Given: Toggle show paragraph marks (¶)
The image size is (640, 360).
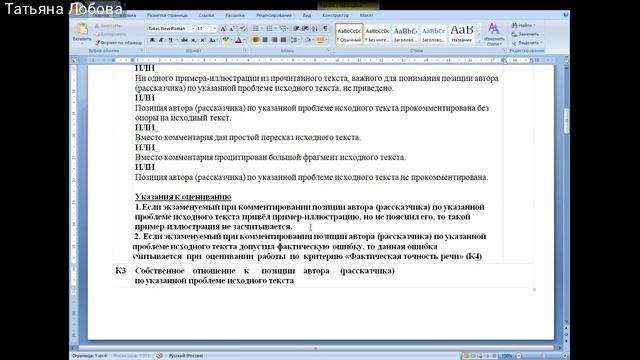Looking at the screenshot, I should 325,29.
